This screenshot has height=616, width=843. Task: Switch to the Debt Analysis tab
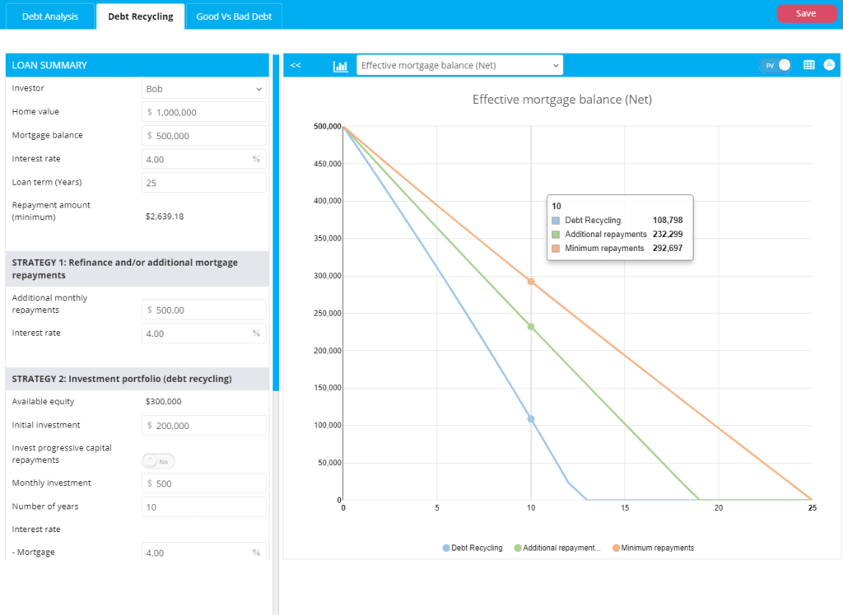coord(49,14)
